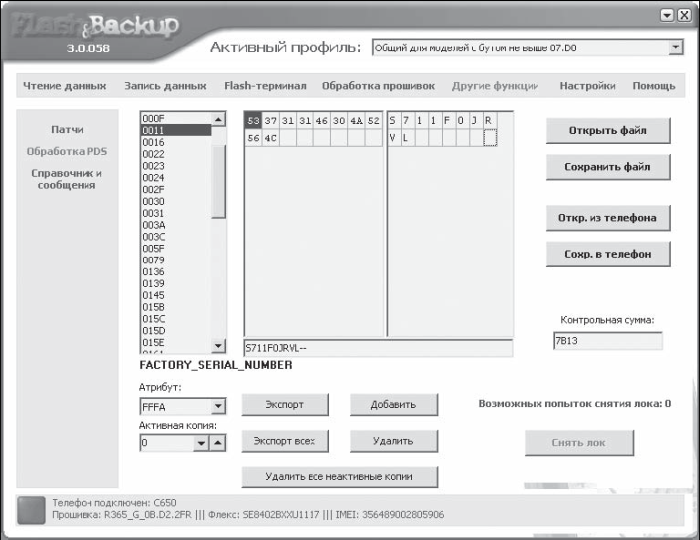Image resolution: width=700 pixels, height=540 pixels.
Task: Click the Контрольная сумма field 7B13
Action: (608, 341)
